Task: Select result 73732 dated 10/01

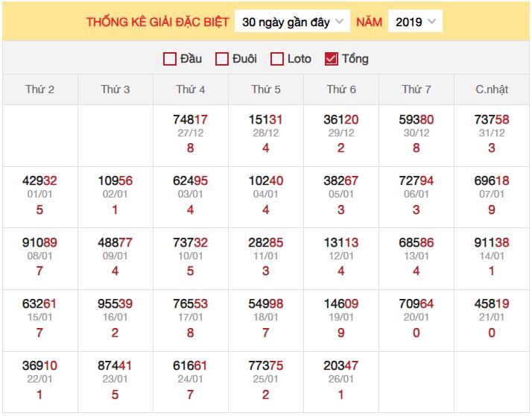Action: pos(190,242)
